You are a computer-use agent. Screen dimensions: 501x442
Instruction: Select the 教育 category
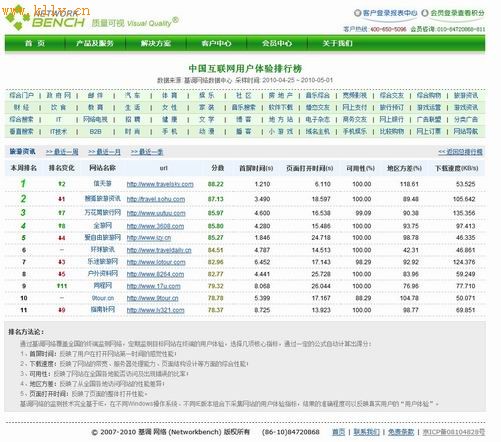tap(96, 108)
